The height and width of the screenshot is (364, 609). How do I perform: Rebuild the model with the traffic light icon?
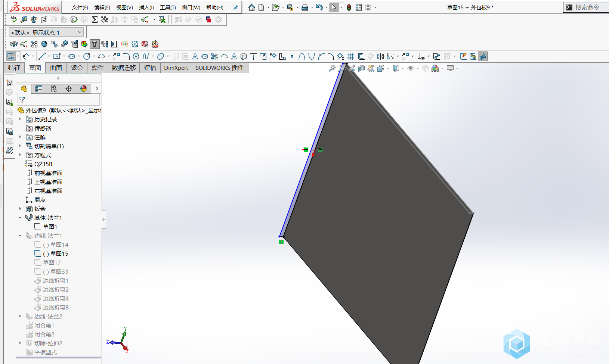[349, 7]
